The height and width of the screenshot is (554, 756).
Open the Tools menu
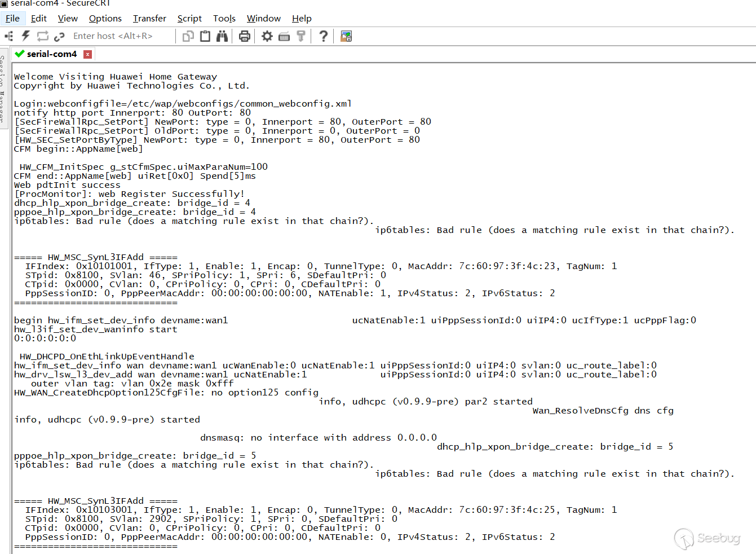tap(224, 19)
